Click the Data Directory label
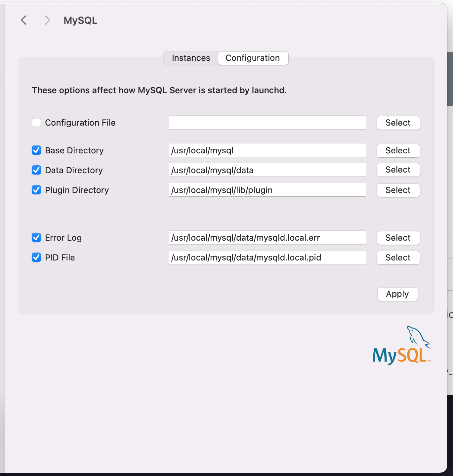 pos(74,170)
